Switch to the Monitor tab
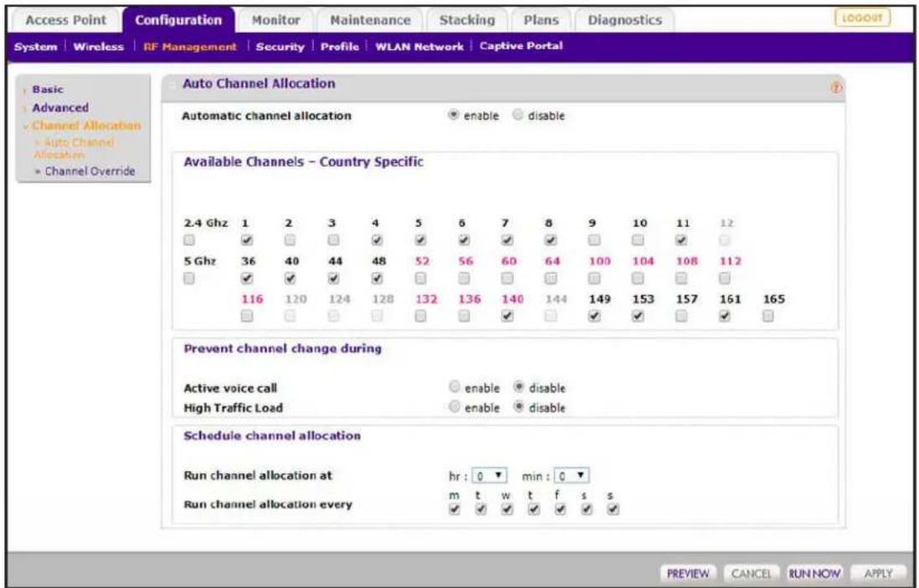 (275, 20)
